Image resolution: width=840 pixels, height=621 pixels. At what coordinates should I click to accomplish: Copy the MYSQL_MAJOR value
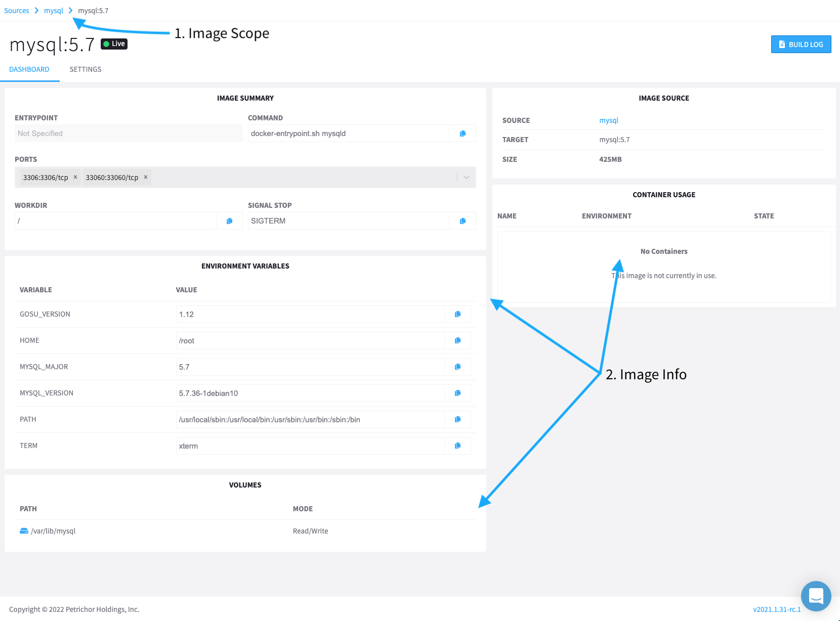coord(457,367)
